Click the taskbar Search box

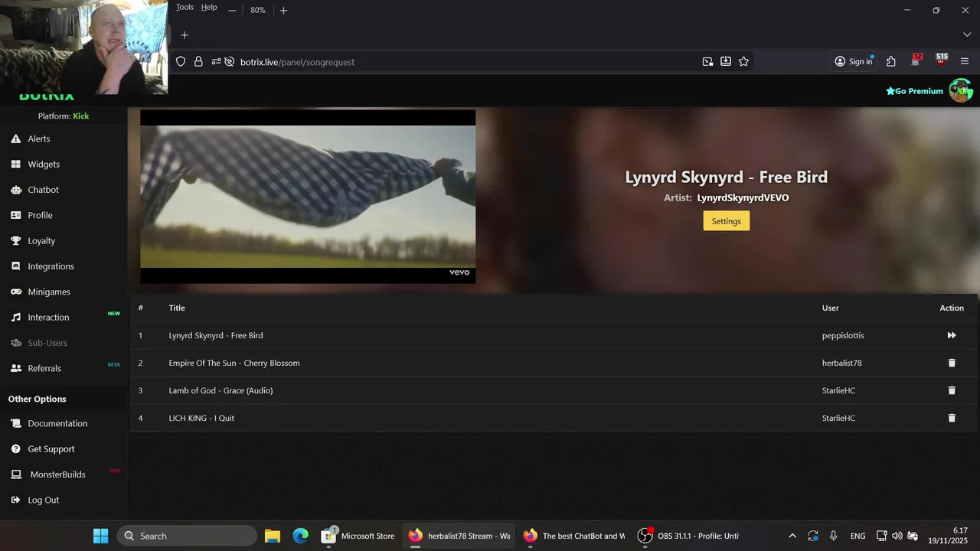click(x=187, y=536)
